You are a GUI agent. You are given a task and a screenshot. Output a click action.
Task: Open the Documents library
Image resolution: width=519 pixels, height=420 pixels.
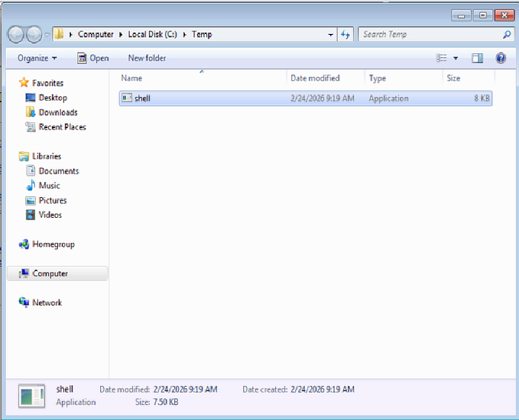click(x=59, y=171)
